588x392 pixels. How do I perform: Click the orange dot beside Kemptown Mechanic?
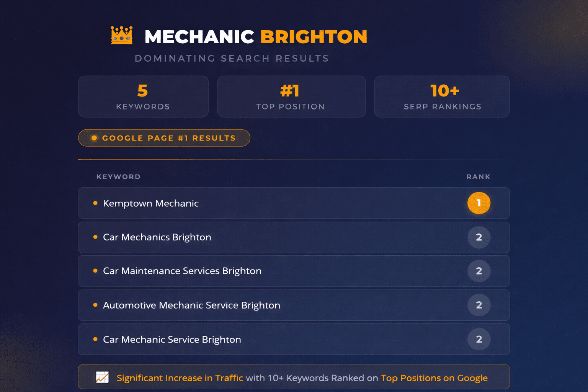[x=95, y=203]
